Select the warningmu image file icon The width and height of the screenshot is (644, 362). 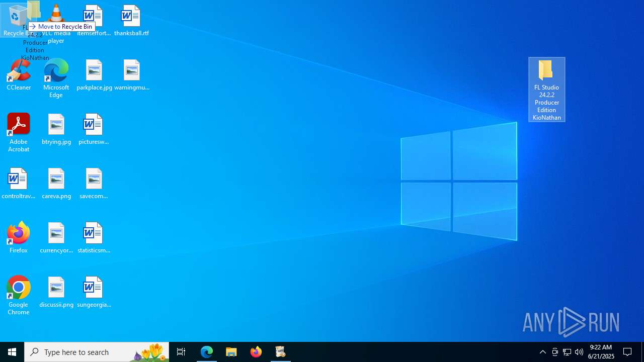point(131,75)
